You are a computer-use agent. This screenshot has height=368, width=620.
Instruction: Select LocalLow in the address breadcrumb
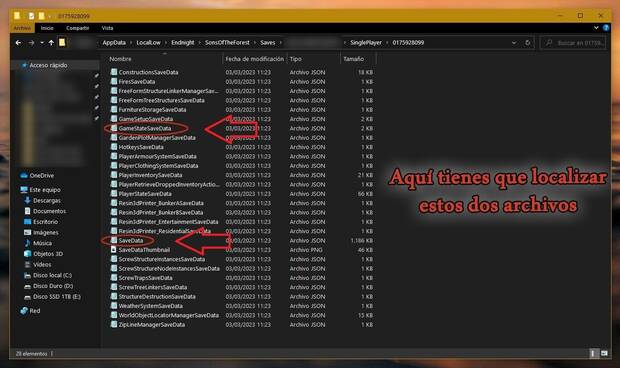pos(148,43)
